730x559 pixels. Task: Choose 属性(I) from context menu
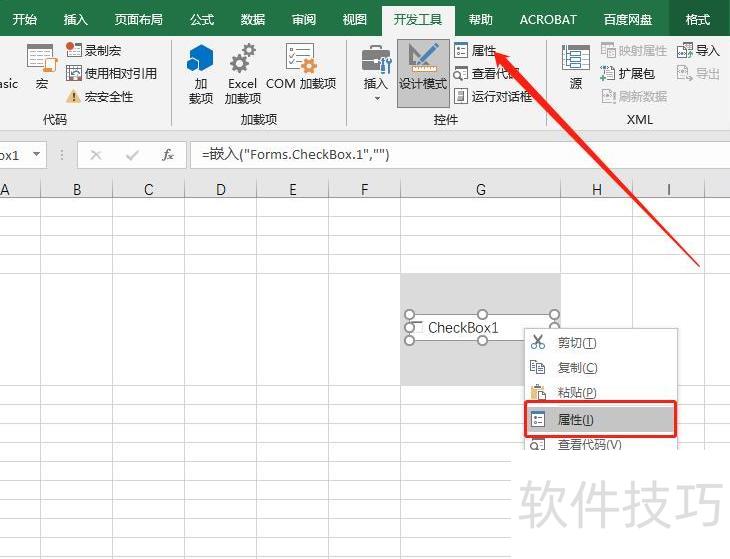click(601, 419)
